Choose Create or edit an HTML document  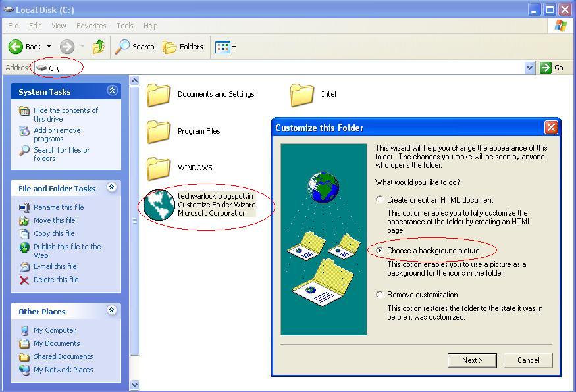tap(379, 200)
